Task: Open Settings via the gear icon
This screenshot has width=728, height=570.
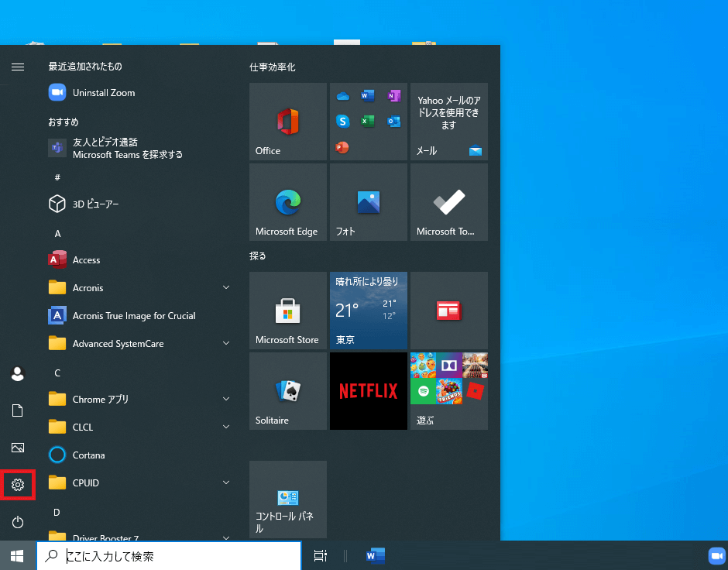Action: click(x=18, y=485)
